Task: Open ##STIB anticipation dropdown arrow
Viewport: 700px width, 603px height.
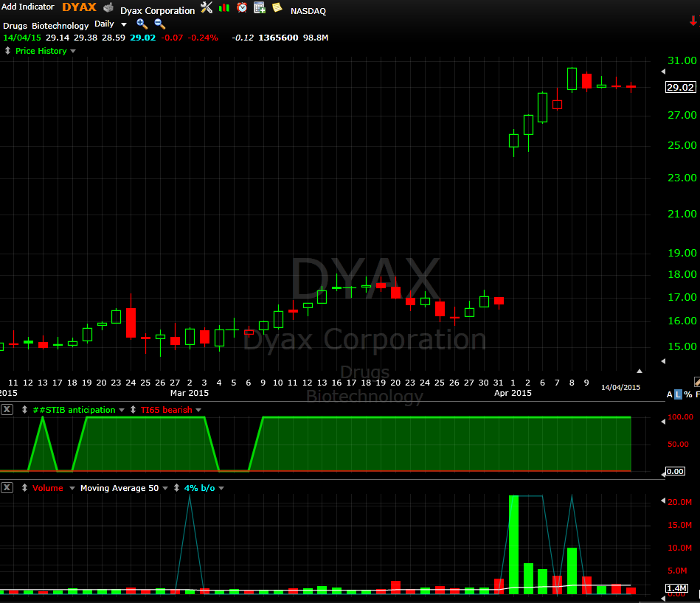Action: click(x=122, y=410)
